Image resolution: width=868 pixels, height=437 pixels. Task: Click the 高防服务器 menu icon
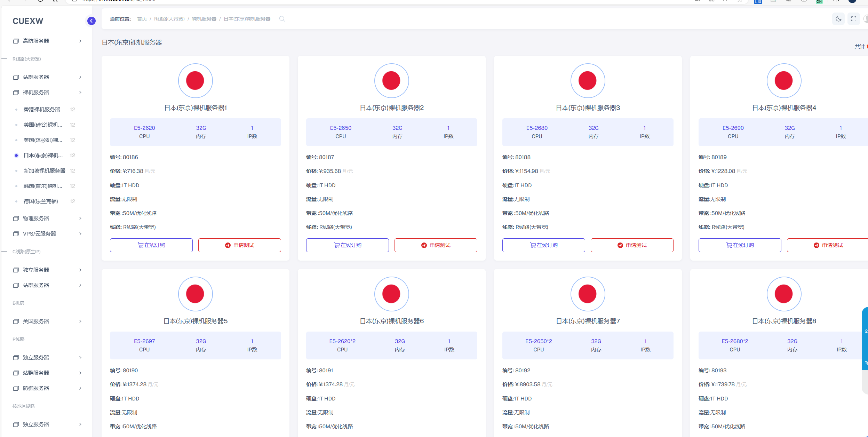tap(16, 41)
